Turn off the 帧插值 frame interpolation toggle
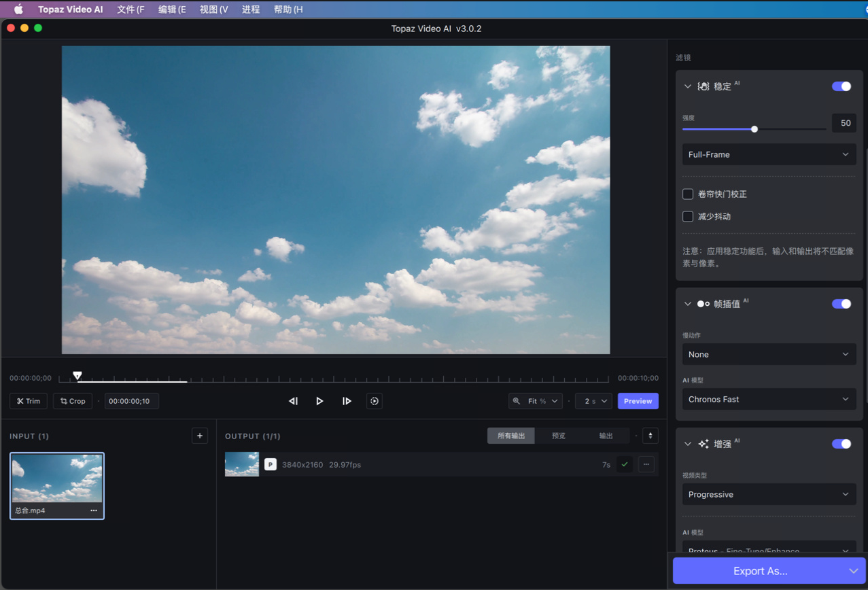 [x=841, y=304]
